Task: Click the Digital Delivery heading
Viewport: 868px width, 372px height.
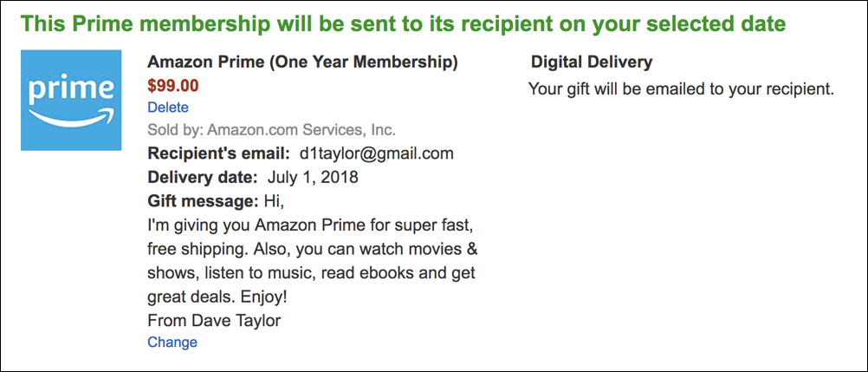Action: [592, 62]
